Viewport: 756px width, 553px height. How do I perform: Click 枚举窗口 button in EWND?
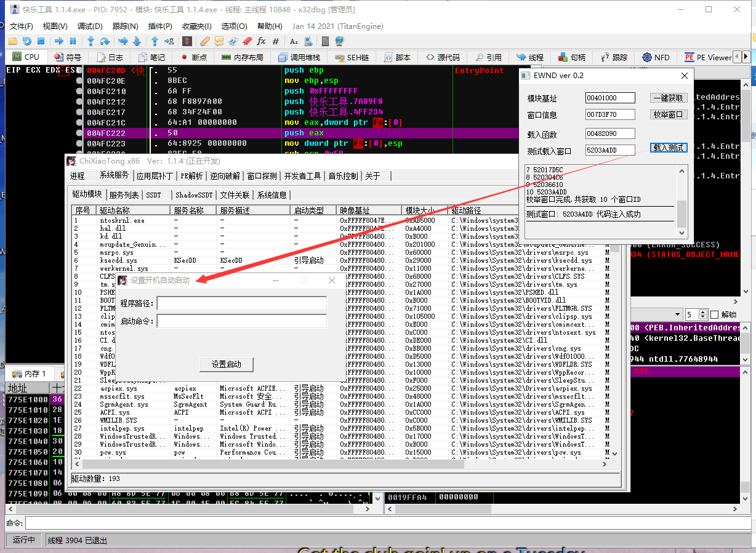(669, 114)
